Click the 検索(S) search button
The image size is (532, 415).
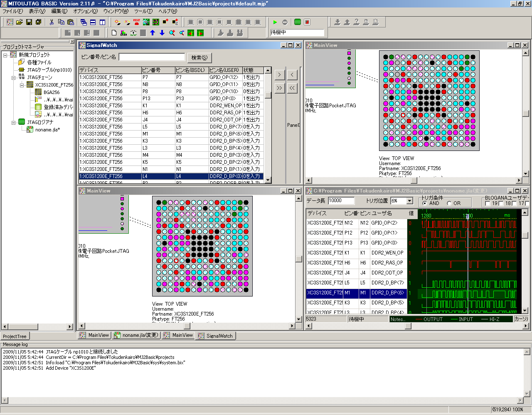(x=199, y=57)
